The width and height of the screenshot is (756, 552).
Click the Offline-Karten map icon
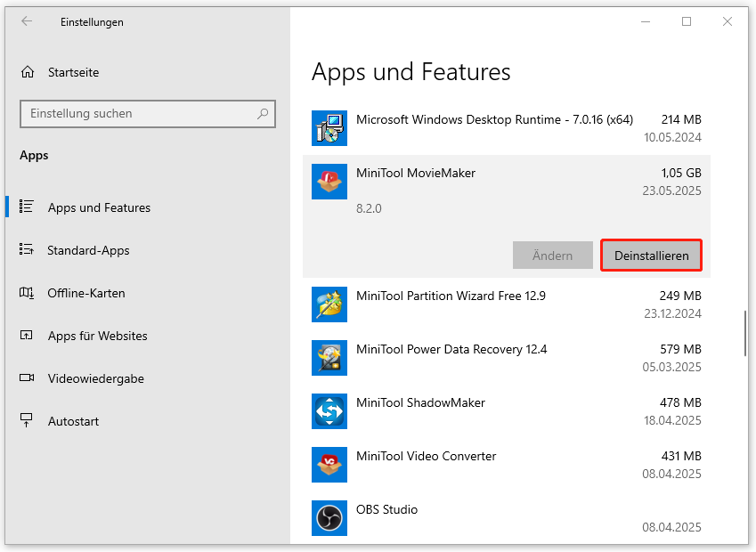[x=27, y=292]
